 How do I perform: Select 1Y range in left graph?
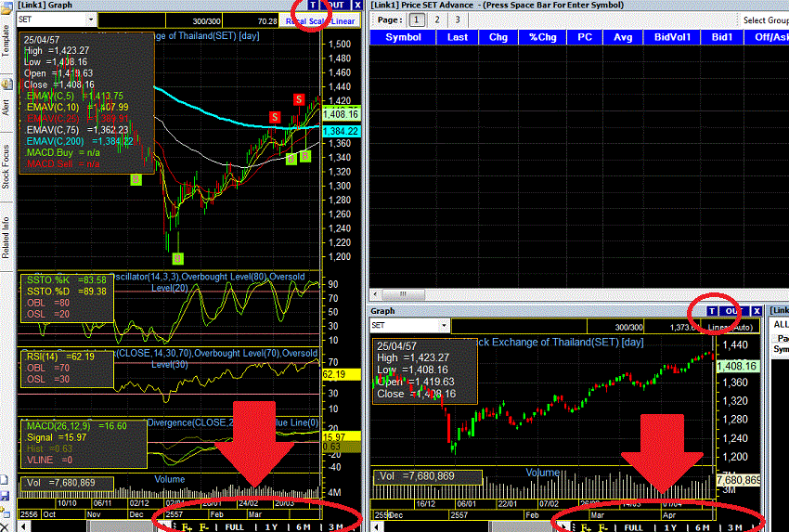[271, 527]
